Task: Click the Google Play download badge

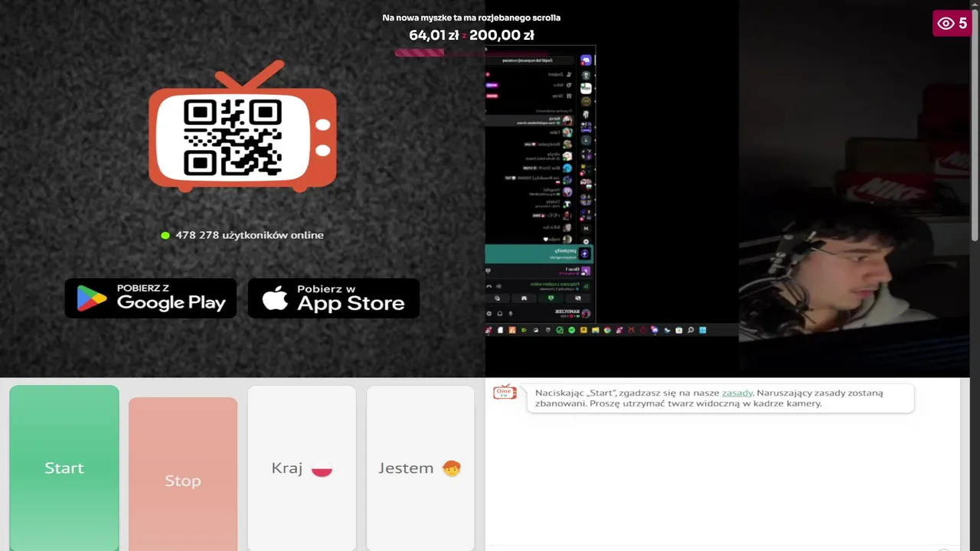Action: [x=151, y=298]
